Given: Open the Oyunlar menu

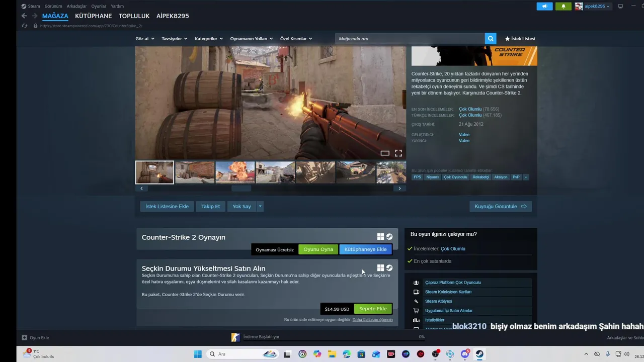Looking at the screenshot, I should [x=99, y=6].
